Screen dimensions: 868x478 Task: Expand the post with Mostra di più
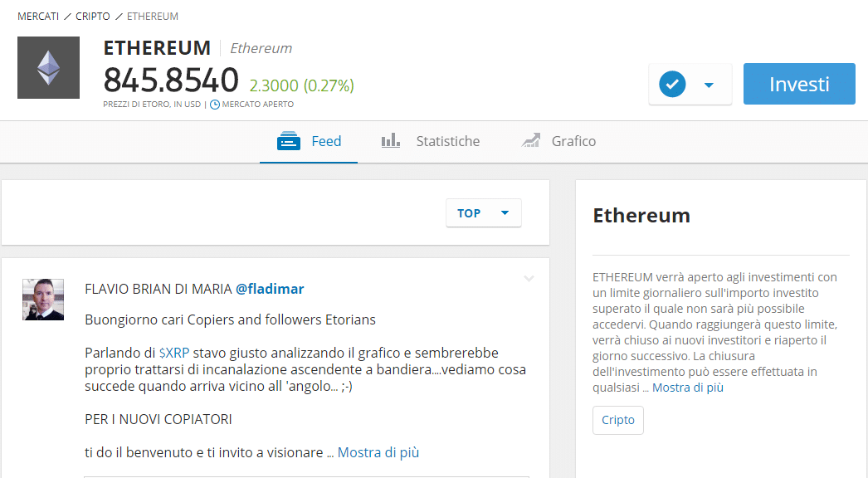pyautogui.click(x=378, y=452)
